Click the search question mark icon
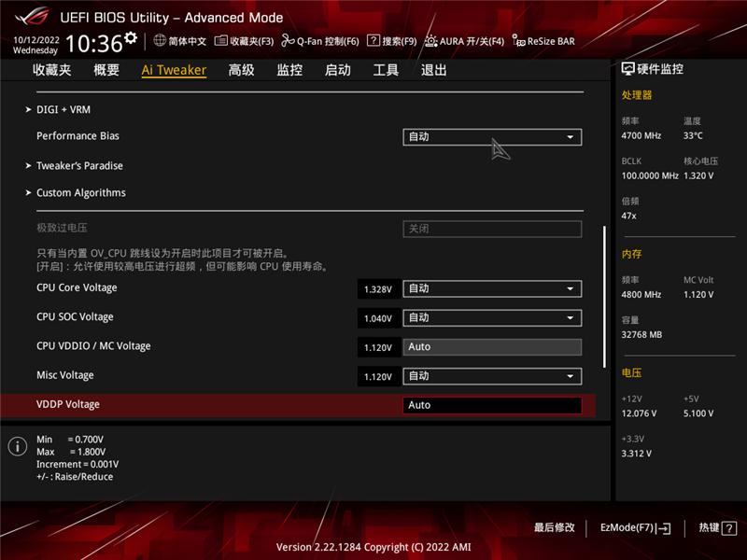Image resolution: width=747 pixels, height=560 pixels. pyautogui.click(x=373, y=40)
